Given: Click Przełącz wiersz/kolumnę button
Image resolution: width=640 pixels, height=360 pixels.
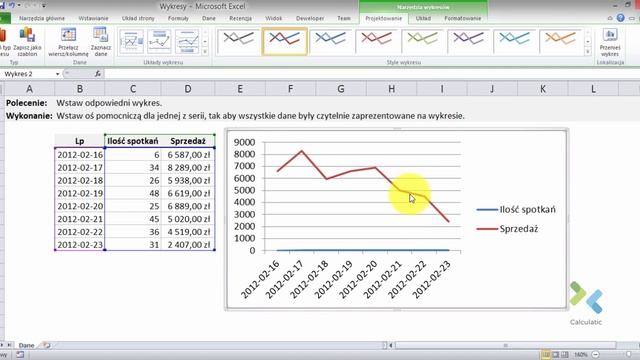Looking at the screenshot, I should [x=68, y=42].
